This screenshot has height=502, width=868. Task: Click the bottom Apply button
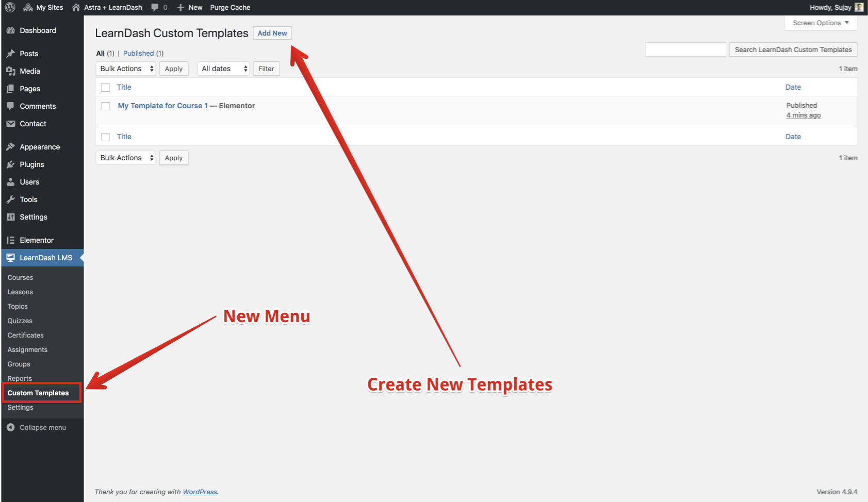[174, 158]
